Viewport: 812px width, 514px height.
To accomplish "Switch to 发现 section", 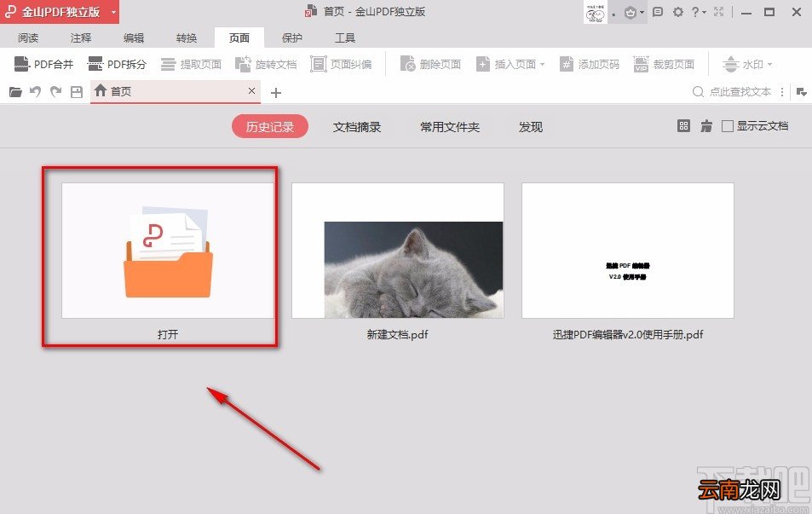I will [531, 127].
